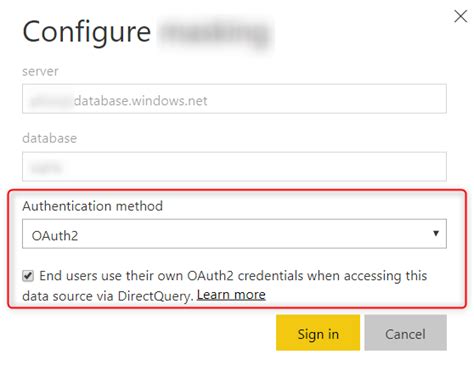
Task: Expand the dropdown arrow beside OAuth2
Action: point(435,233)
